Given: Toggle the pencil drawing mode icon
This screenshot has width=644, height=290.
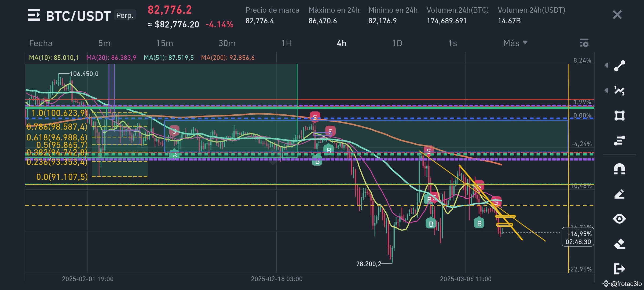Looking at the screenshot, I should (x=619, y=194).
